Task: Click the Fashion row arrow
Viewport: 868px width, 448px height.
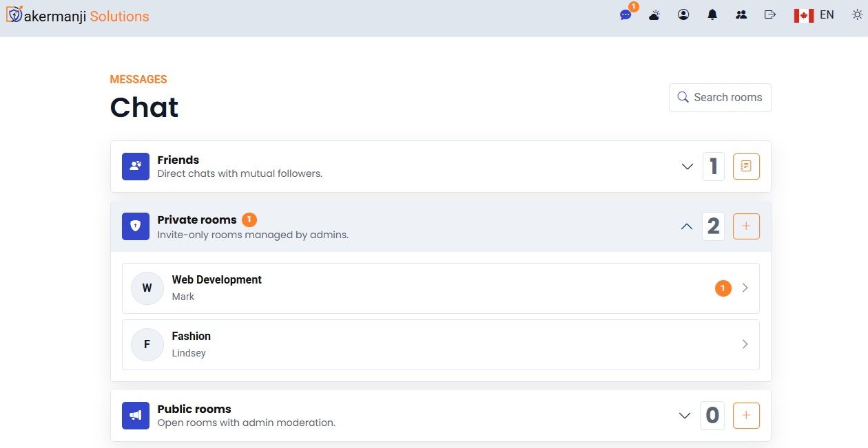Action: tap(745, 345)
